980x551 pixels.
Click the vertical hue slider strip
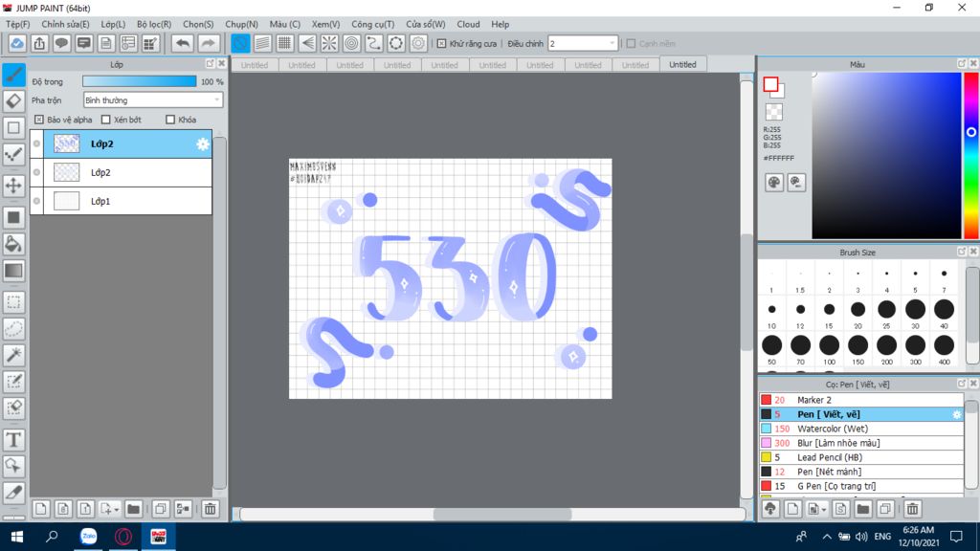971,155
